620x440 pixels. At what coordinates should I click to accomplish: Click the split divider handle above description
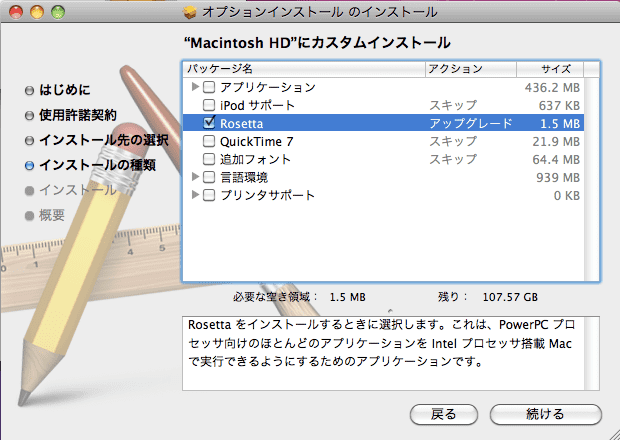coord(390,311)
